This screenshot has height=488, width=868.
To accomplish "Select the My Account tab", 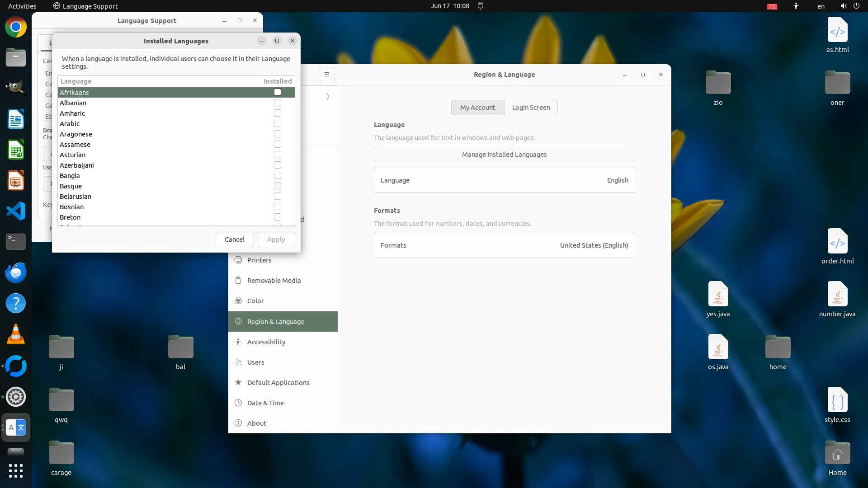I will tap(477, 108).
